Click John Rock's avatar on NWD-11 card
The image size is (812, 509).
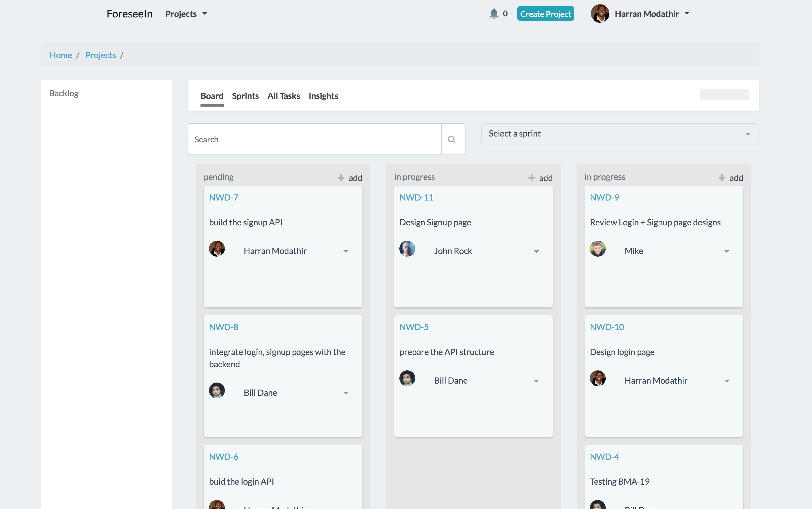(407, 249)
